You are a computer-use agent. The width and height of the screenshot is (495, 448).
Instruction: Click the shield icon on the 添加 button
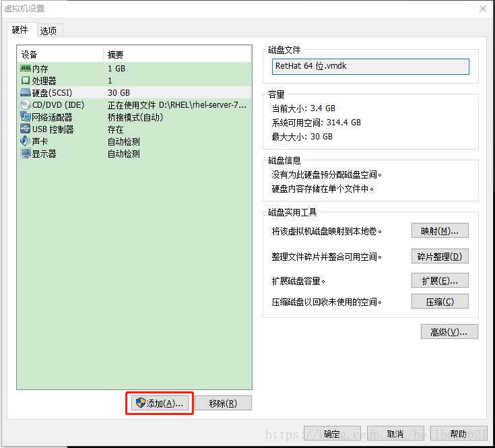click(140, 403)
